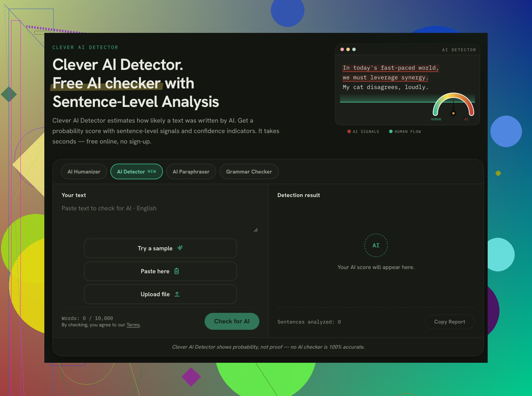Click the red AI Signals legend dot
The image size is (532, 396).
(349, 132)
